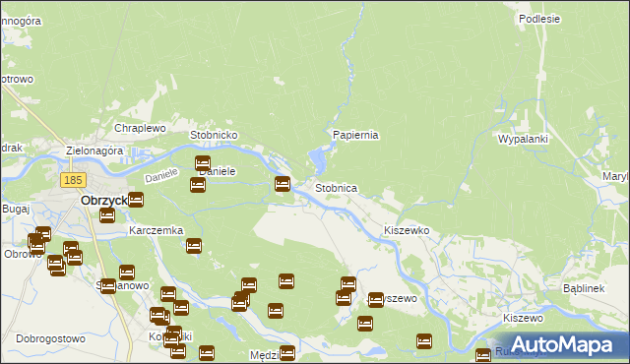Click hotel marker covering the yszewo label start
Viewport: 630px width, 364px height.
pyautogui.click(x=376, y=300)
